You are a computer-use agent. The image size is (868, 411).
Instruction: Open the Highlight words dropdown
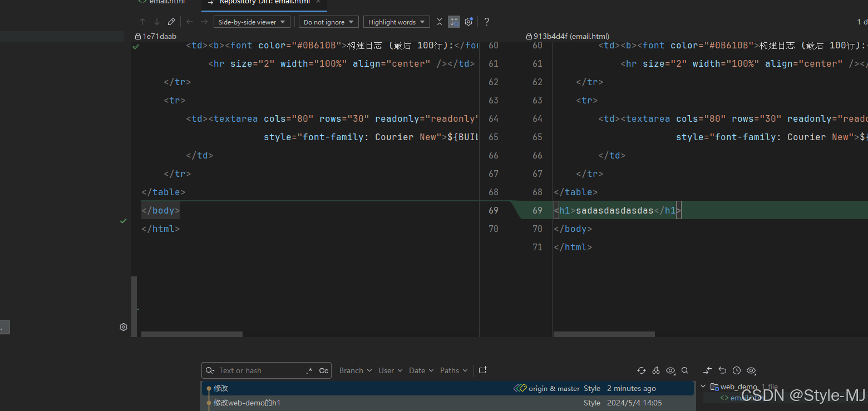(x=396, y=22)
